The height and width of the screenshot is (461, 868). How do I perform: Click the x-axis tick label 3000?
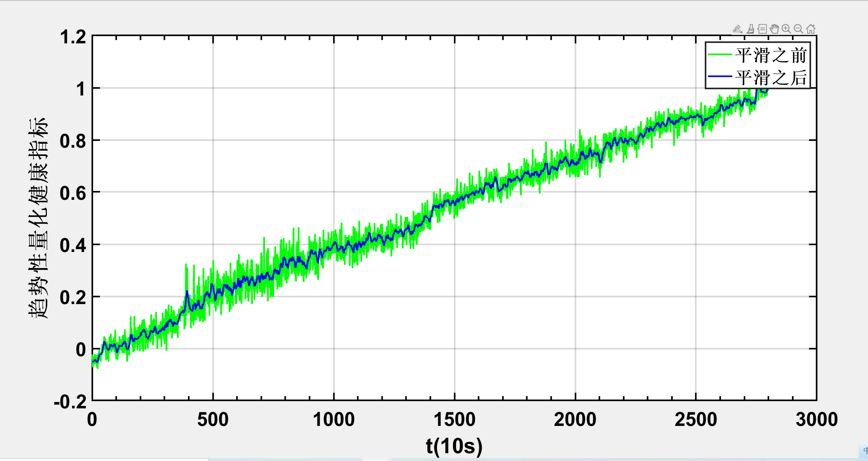(817, 420)
